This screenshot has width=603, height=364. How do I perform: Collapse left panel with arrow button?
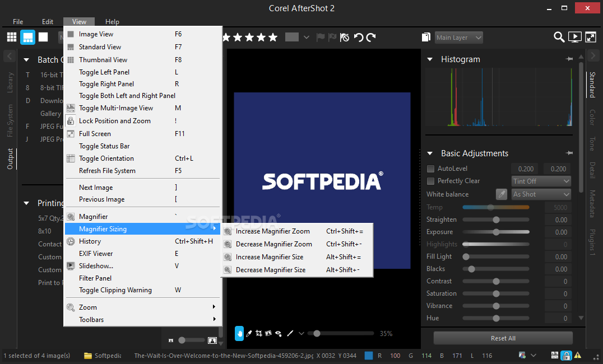coord(10,56)
